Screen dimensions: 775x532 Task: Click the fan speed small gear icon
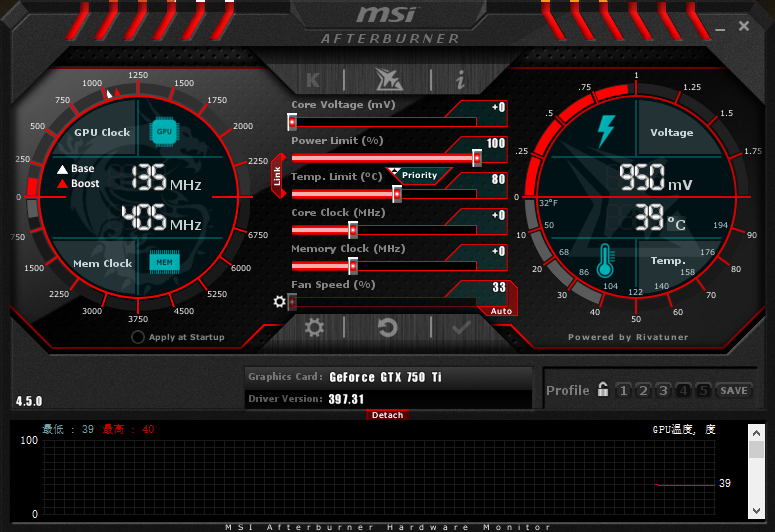[279, 301]
